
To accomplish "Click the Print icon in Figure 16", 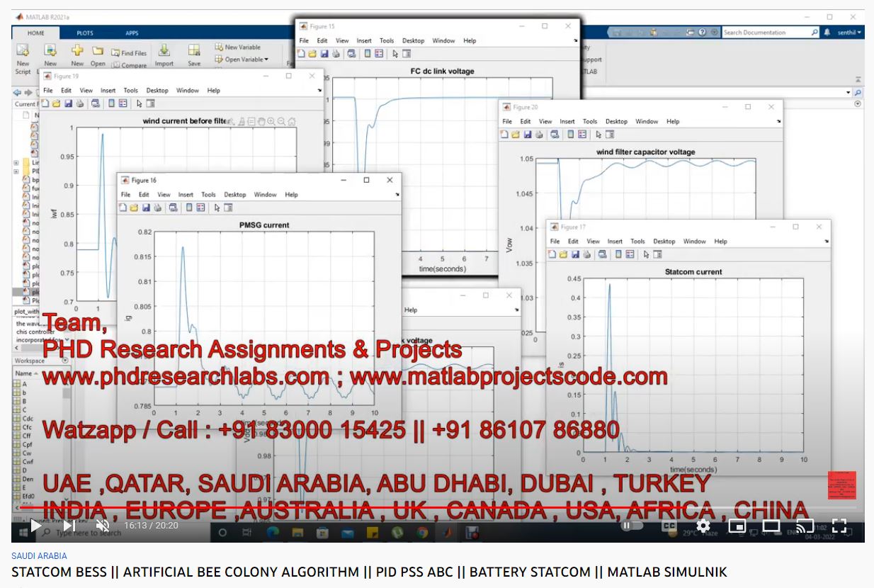I will coord(157,208).
